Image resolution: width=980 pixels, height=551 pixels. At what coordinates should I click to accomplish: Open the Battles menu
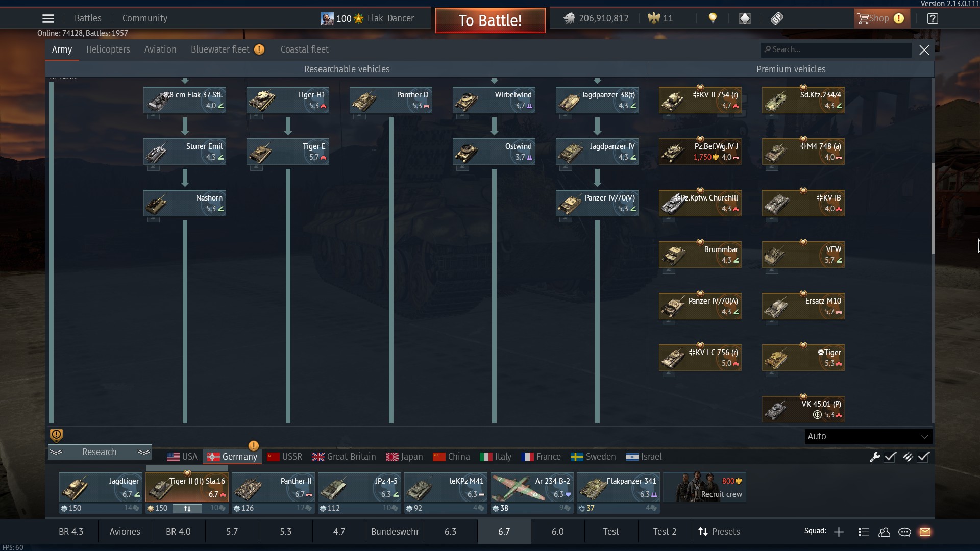88,18
